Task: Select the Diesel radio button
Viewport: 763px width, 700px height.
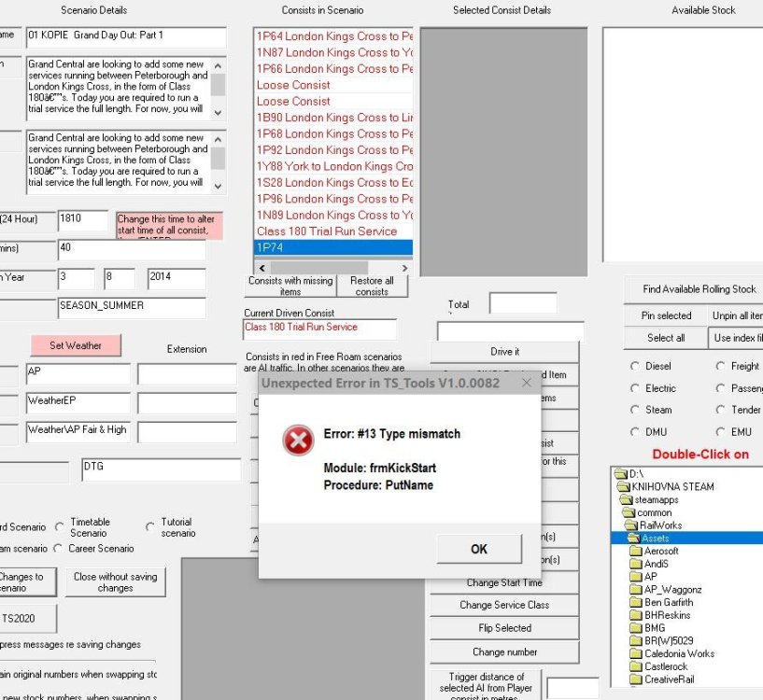Action: point(636,367)
